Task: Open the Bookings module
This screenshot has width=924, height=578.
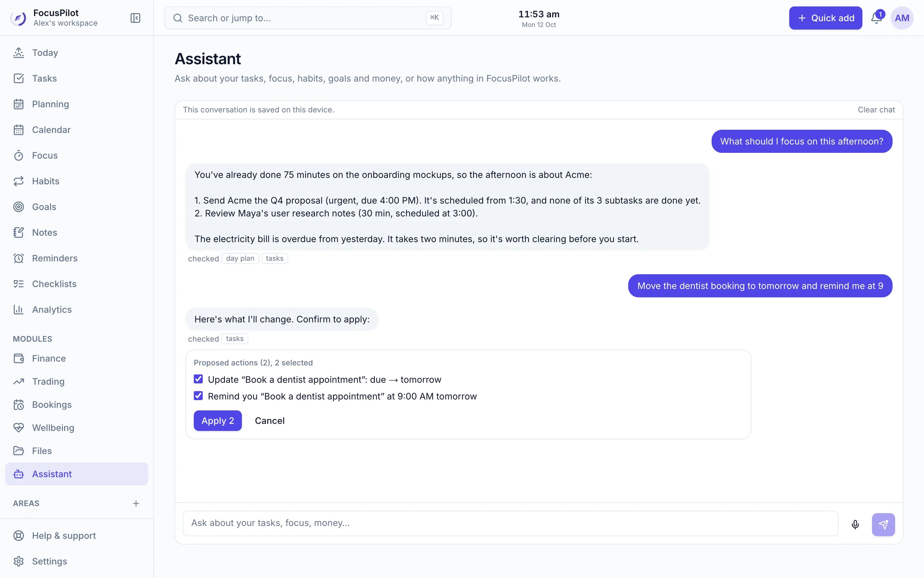Action: [x=76, y=405]
